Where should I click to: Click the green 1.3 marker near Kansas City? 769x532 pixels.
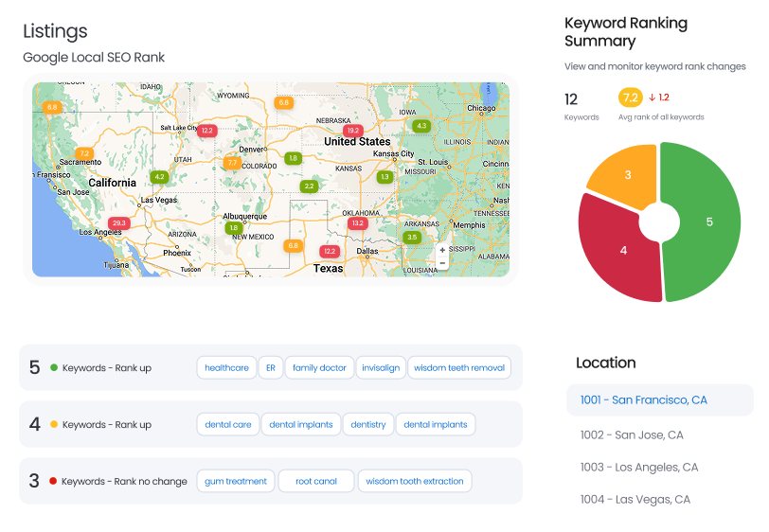coord(384,177)
